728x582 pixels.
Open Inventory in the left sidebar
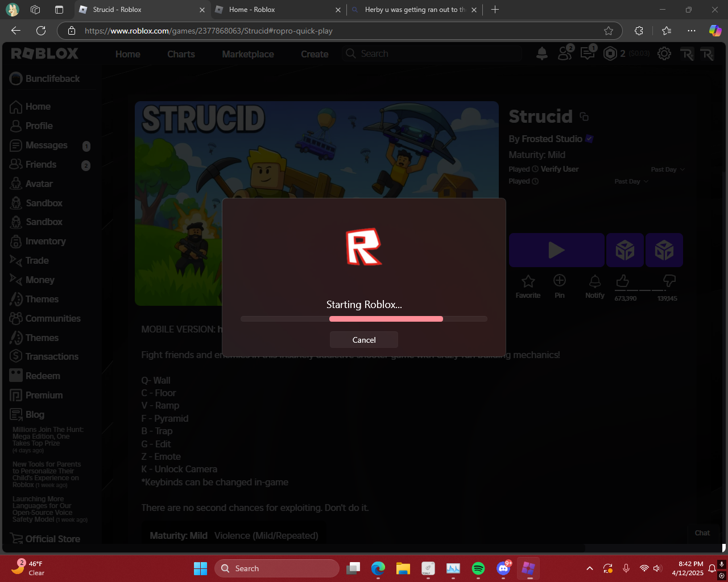click(38, 241)
